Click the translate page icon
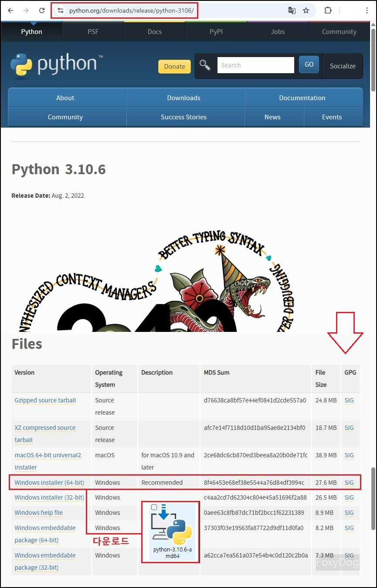Image resolution: width=377 pixels, height=588 pixels. click(292, 10)
